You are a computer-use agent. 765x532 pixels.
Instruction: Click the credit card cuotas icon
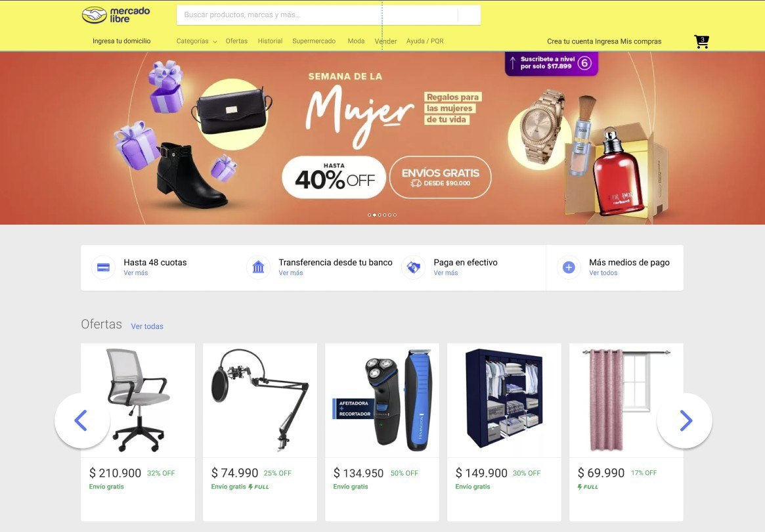pos(104,267)
